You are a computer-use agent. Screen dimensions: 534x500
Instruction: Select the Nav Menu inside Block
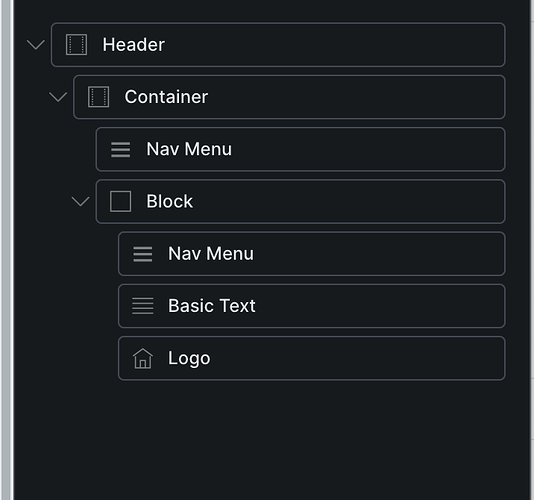point(312,254)
